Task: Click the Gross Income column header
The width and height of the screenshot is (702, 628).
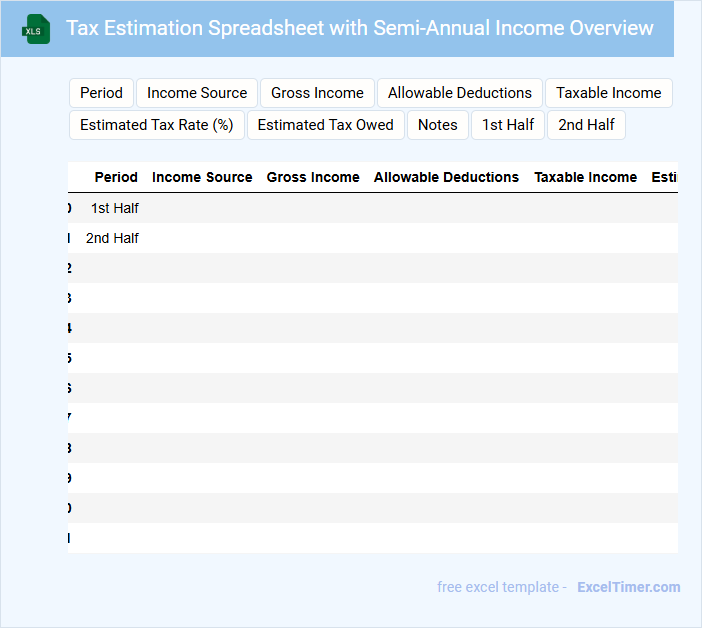Action: click(x=313, y=177)
